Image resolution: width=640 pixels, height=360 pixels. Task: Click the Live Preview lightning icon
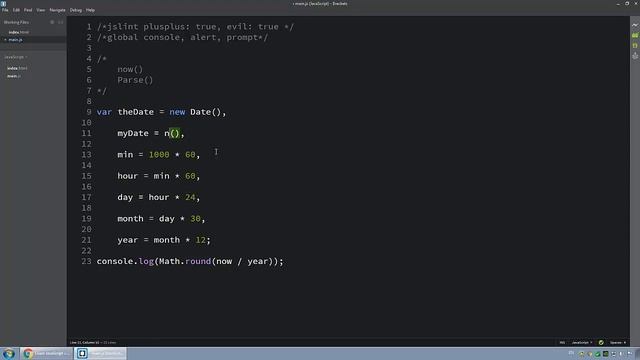(x=635, y=25)
